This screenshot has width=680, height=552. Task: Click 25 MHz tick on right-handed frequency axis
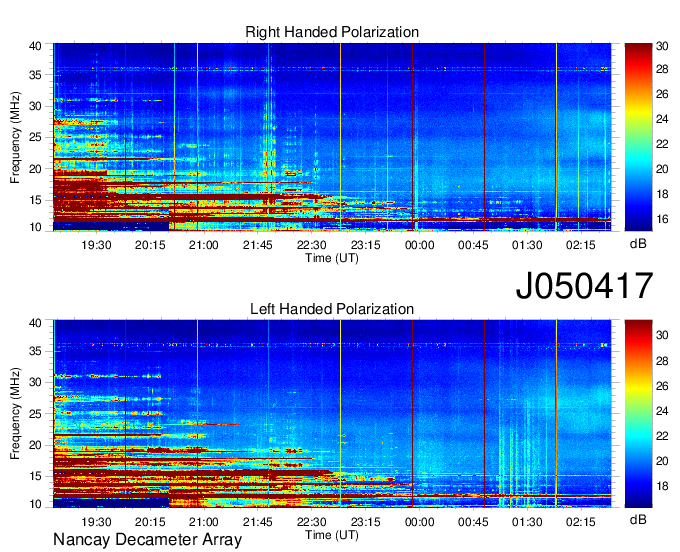[35, 137]
